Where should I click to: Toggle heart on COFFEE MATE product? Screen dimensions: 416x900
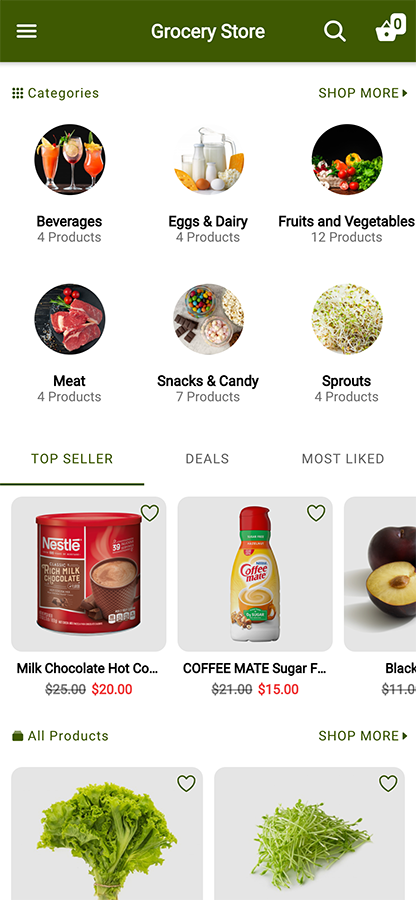click(316, 513)
